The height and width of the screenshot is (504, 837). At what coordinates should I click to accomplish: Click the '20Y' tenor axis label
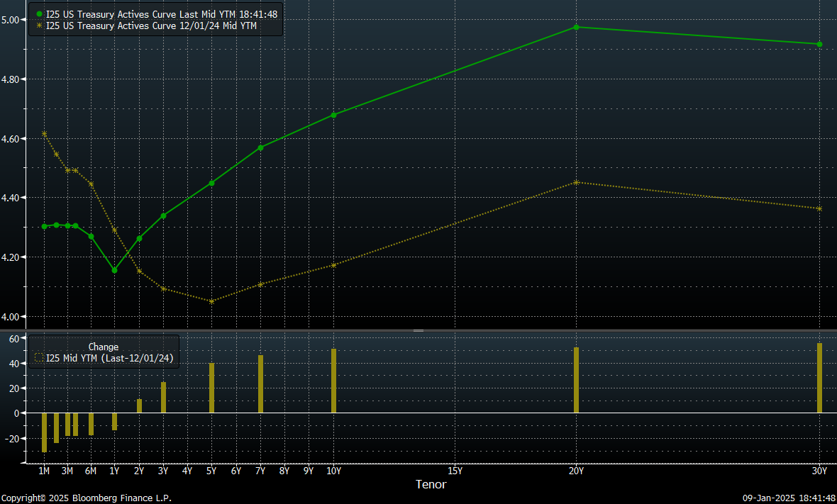[x=576, y=471]
